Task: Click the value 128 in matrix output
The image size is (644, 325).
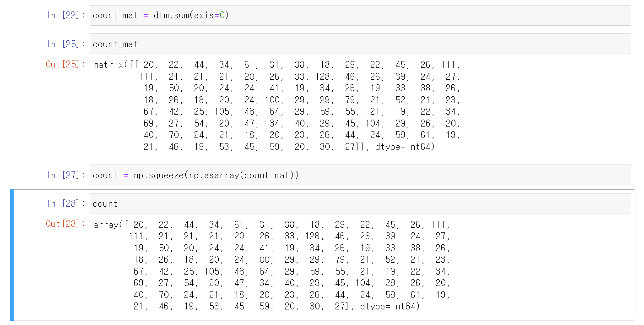Action: pyautogui.click(x=323, y=77)
